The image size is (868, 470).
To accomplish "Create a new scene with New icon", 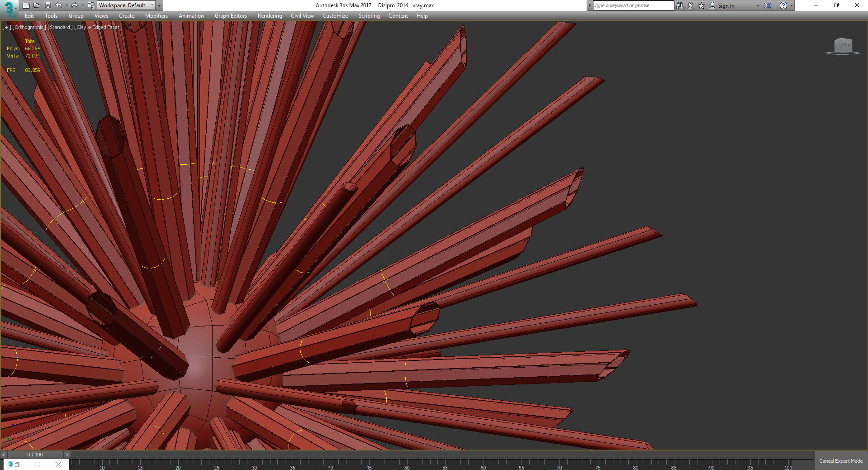I will (x=26, y=5).
